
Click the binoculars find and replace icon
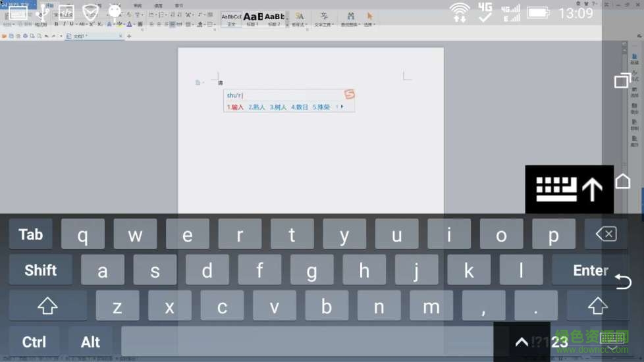click(x=350, y=16)
